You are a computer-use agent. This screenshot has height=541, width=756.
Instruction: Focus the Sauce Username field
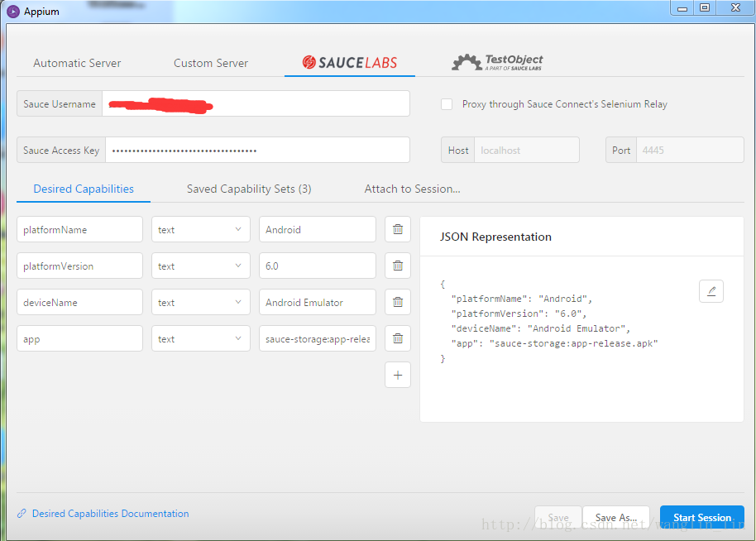[256, 103]
